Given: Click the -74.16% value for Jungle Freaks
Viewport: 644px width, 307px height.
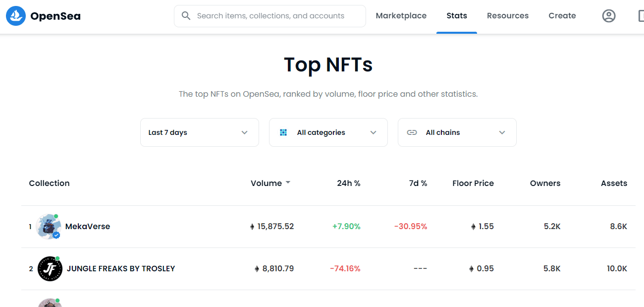Looking at the screenshot, I should [x=345, y=269].
